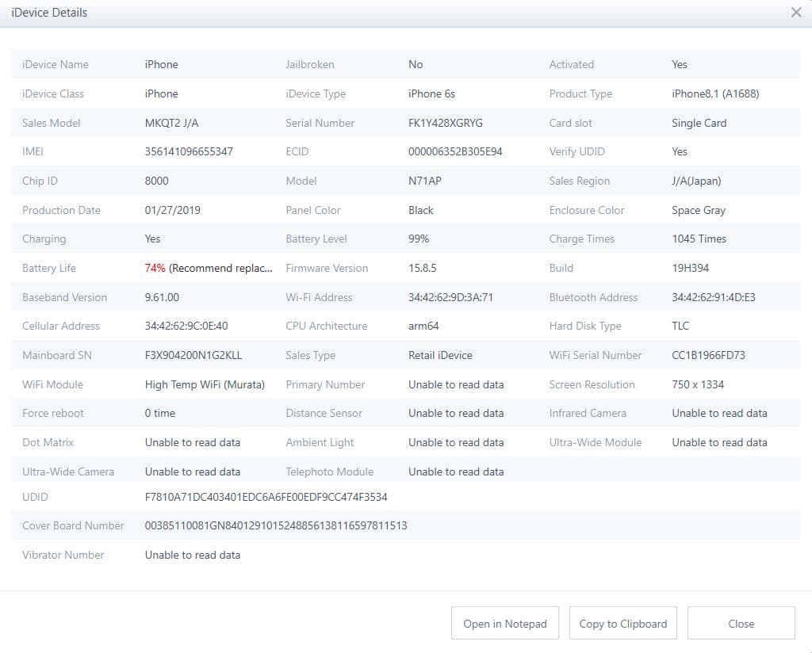Select the Product Type iPhone8,1 (A1688)

pos(714,94)
